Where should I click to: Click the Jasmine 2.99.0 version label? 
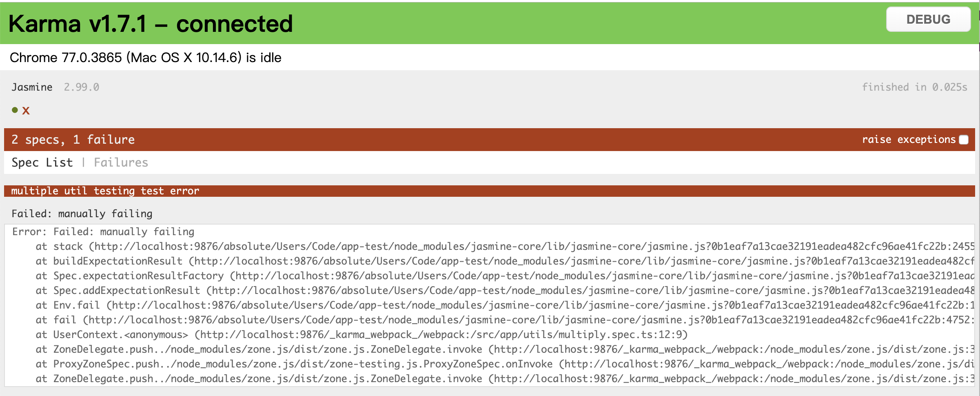pyautogui.click(x=82, y=87)
